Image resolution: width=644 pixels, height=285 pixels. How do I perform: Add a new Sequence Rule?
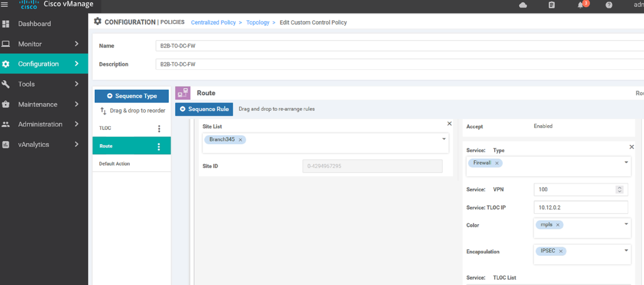tap(204, 109)
